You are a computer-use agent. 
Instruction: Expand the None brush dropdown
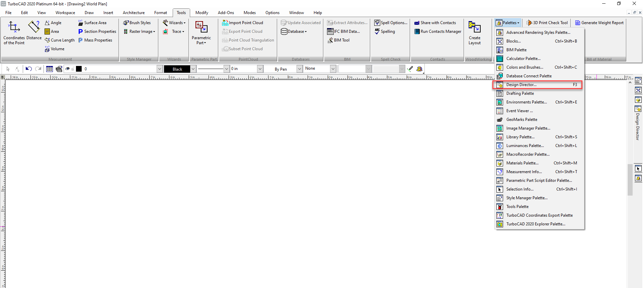coord(333,69)
